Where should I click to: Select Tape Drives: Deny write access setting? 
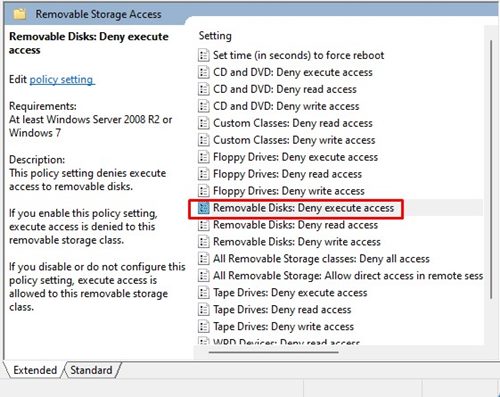283,326
